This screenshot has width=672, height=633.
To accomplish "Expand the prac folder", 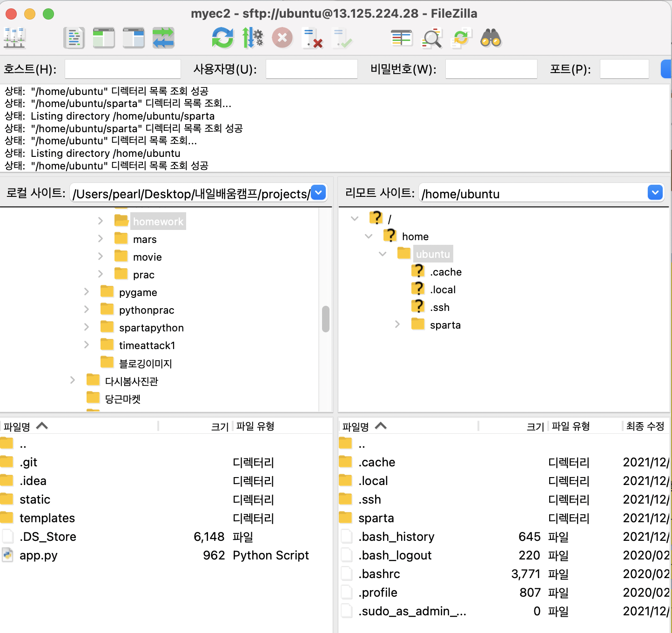I will point(100,274).
